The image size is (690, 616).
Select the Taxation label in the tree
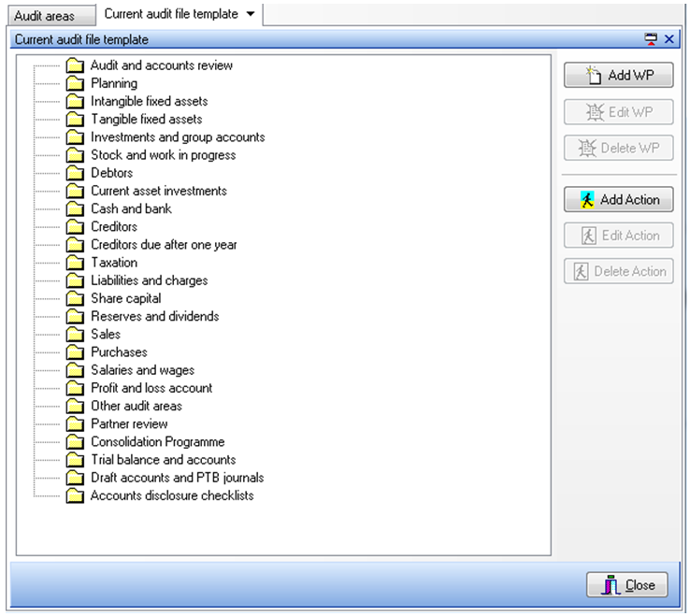click(114, 263)
